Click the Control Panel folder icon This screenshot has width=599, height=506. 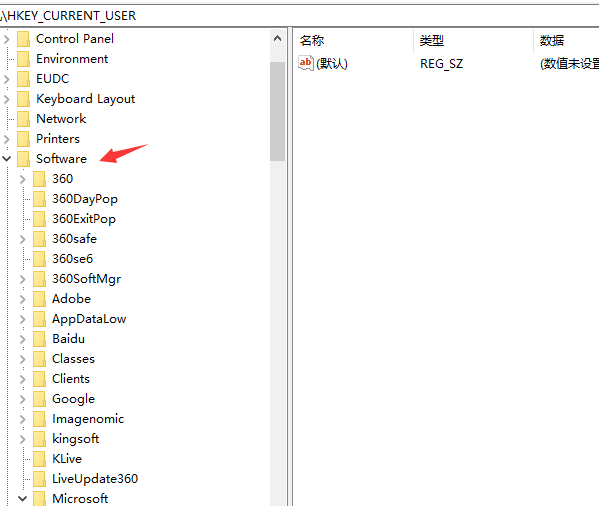click(24, 39)
